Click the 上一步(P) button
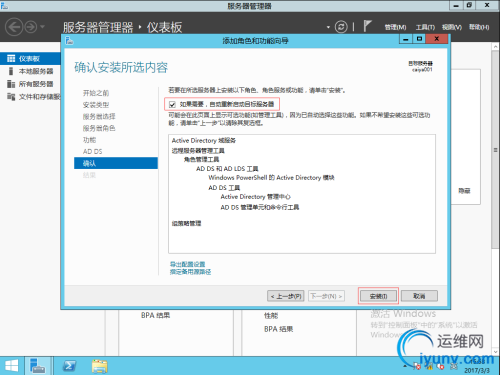The image size is (500, 375). pos(286,296)
